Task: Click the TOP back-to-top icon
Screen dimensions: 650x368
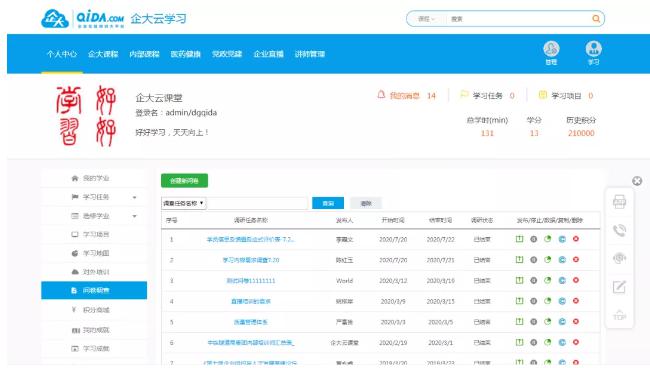Action: point(619,315)
